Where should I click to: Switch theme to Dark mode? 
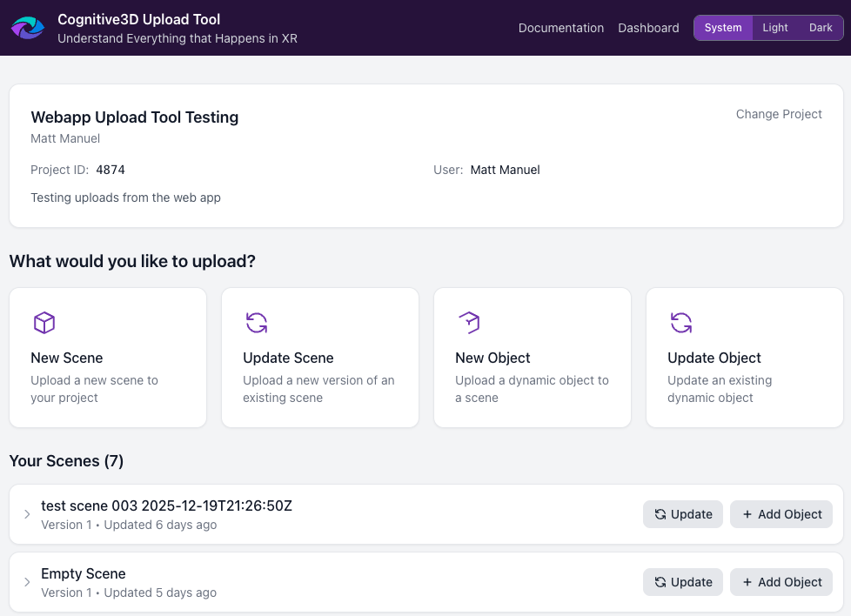820,27
